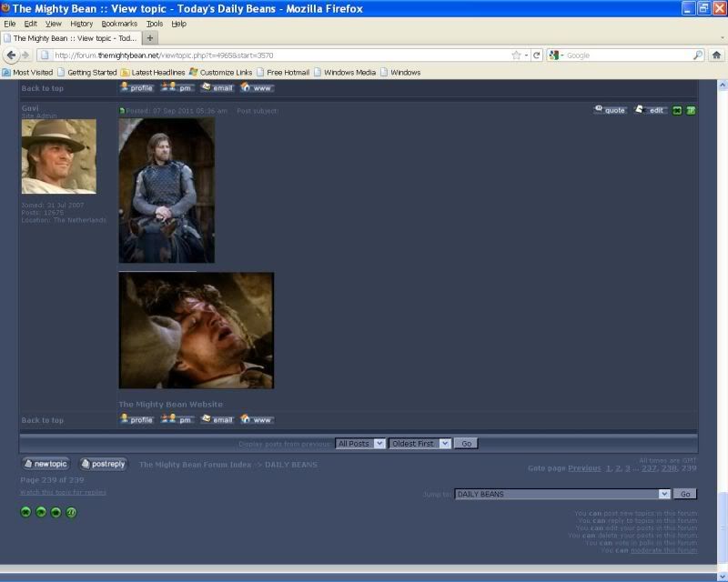Click the newtopic button

(x=45, y=464)
